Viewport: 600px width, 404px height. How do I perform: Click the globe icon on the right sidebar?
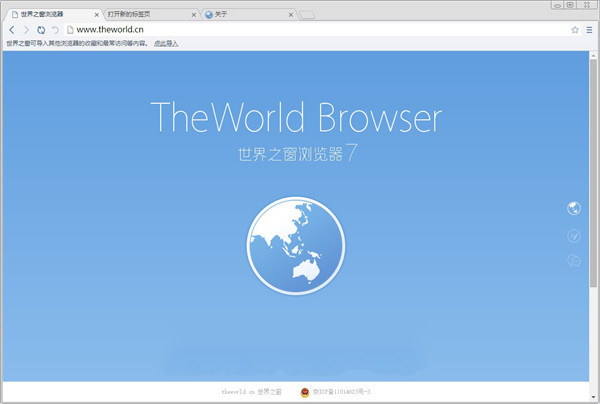(x=574, y=208)
